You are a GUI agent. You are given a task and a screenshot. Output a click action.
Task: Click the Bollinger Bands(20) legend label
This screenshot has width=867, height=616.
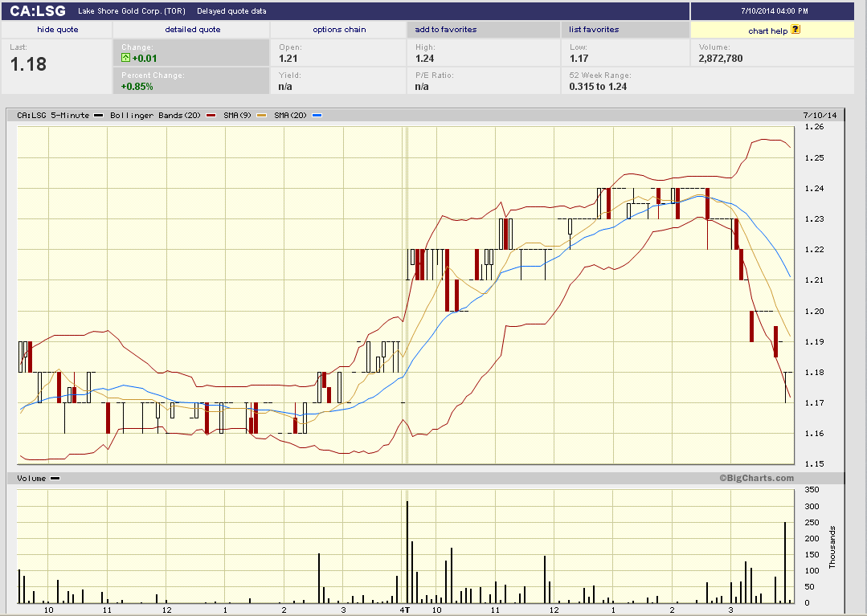pos(155,116)
